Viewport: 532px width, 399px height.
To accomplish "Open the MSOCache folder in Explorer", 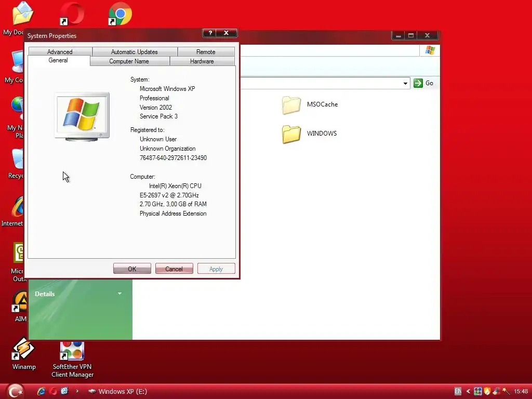I will tap(310, 104).
